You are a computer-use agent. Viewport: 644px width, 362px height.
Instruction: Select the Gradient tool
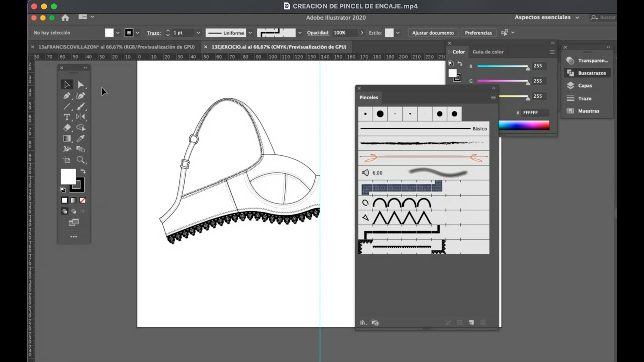(x=67, y=138)
